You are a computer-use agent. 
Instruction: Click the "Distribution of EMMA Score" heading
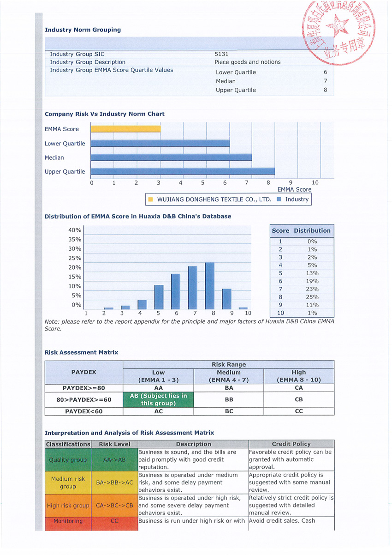pyautogui.click(x=138, y=216)
